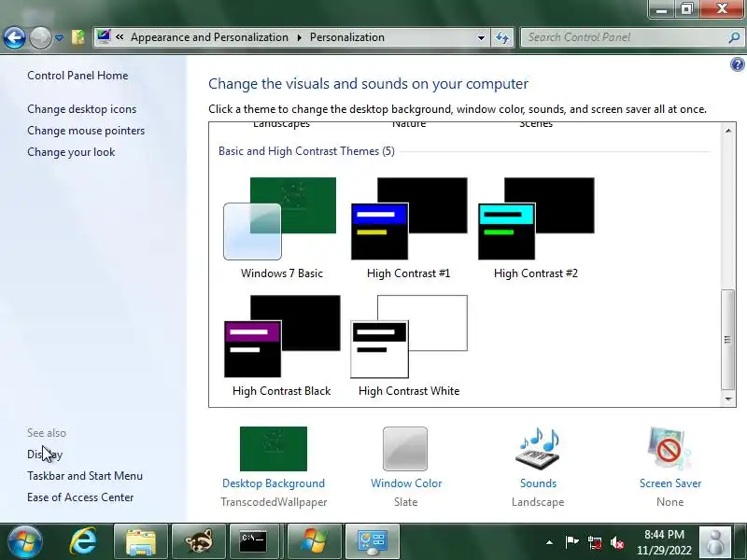Launch Internet Explorer from taskbar
The image size is (747, 560).
(83, 541)
